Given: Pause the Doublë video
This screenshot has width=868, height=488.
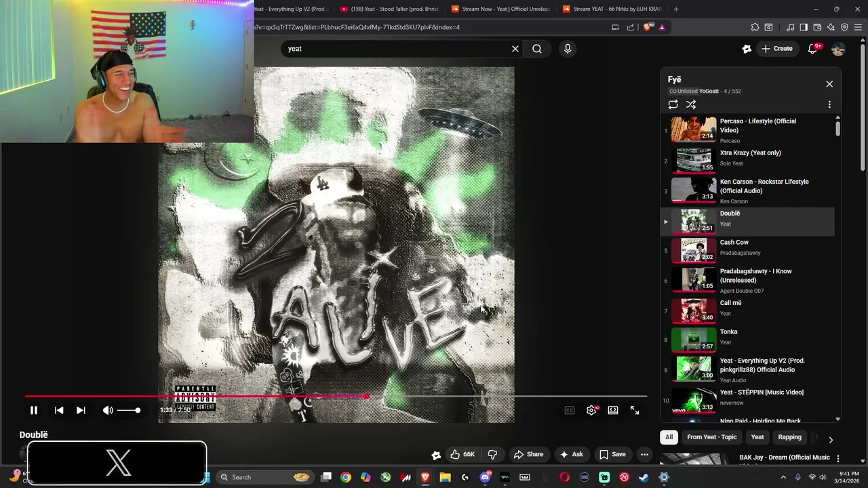Looking at the screenshot, I should 34,410.
